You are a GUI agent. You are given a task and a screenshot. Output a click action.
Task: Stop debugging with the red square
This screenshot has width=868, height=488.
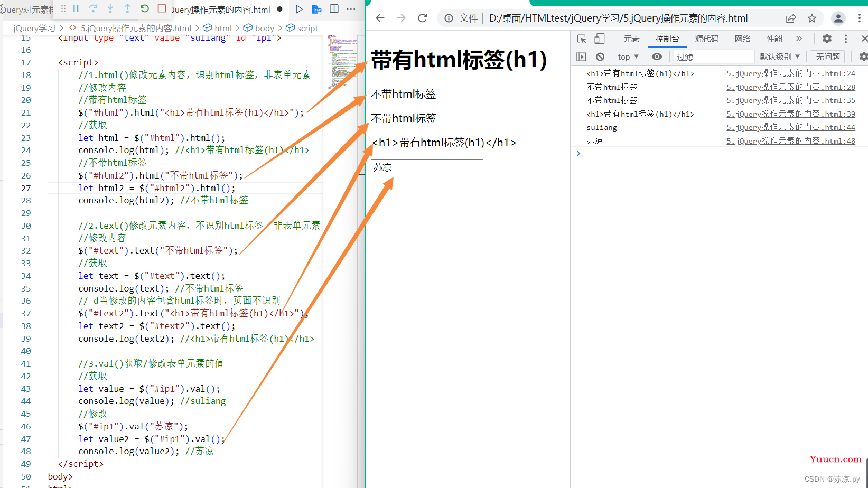tap(162, 8)
